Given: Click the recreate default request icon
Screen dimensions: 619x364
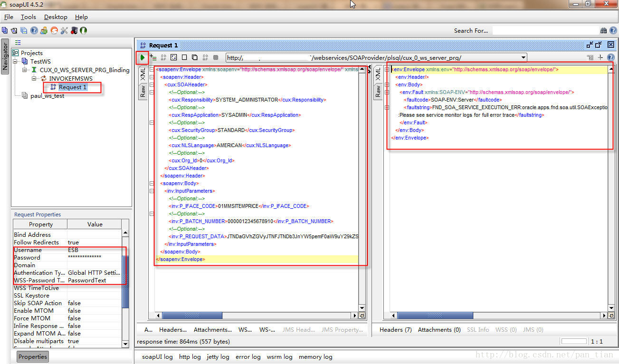Looking at the screenshot, I should [x=173, y=57].
